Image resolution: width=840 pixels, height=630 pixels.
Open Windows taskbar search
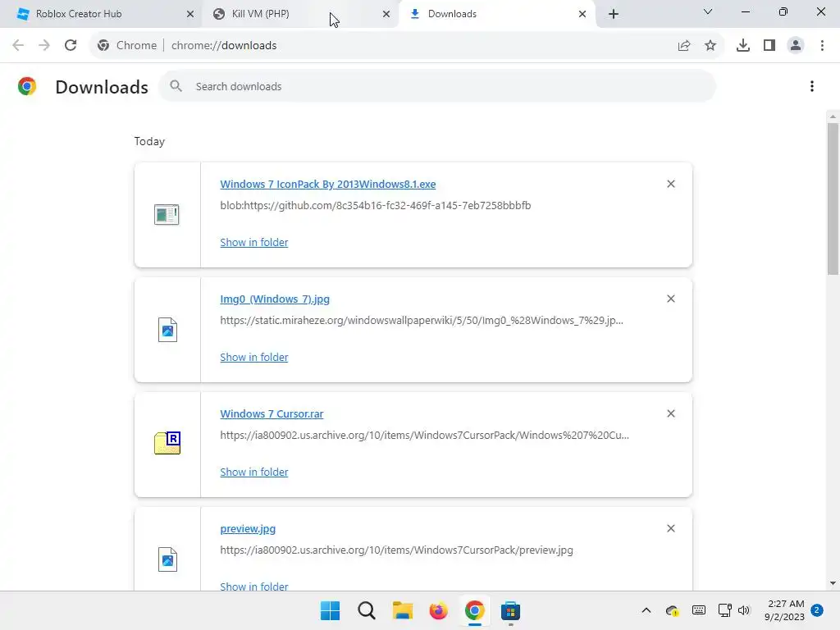pyautogui.click(x=367, y=610)
